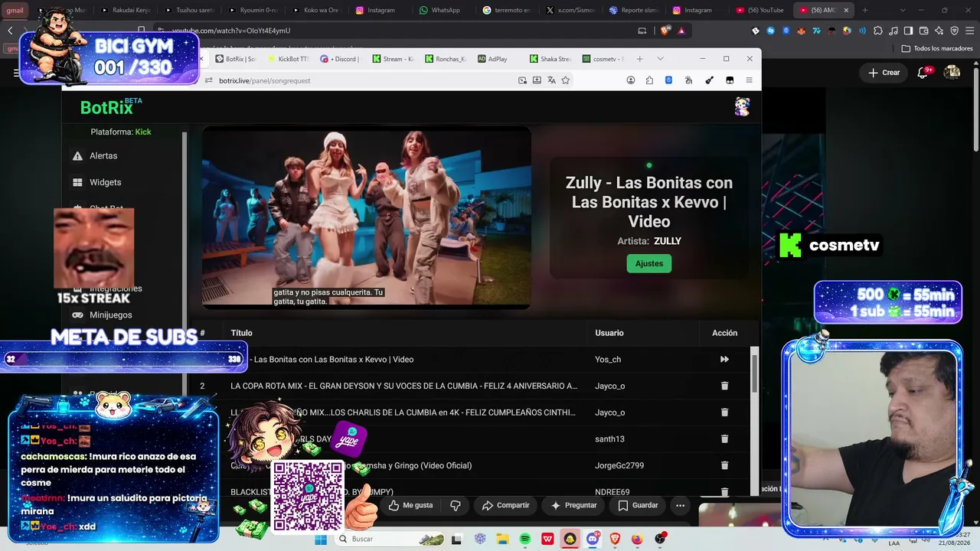
Task: Open the BotRix user avatar menu
Action: point(742,107)
